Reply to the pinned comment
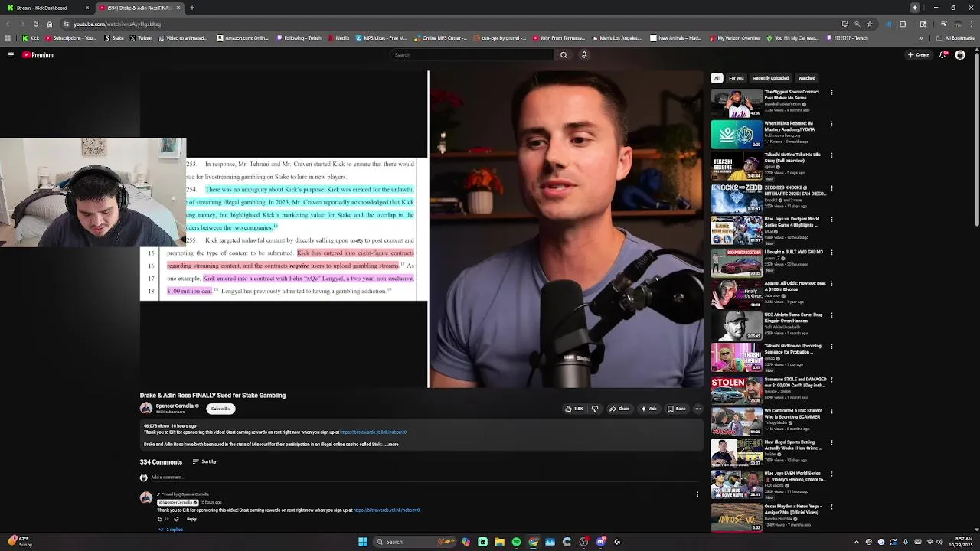 click(x=191, y=520)
